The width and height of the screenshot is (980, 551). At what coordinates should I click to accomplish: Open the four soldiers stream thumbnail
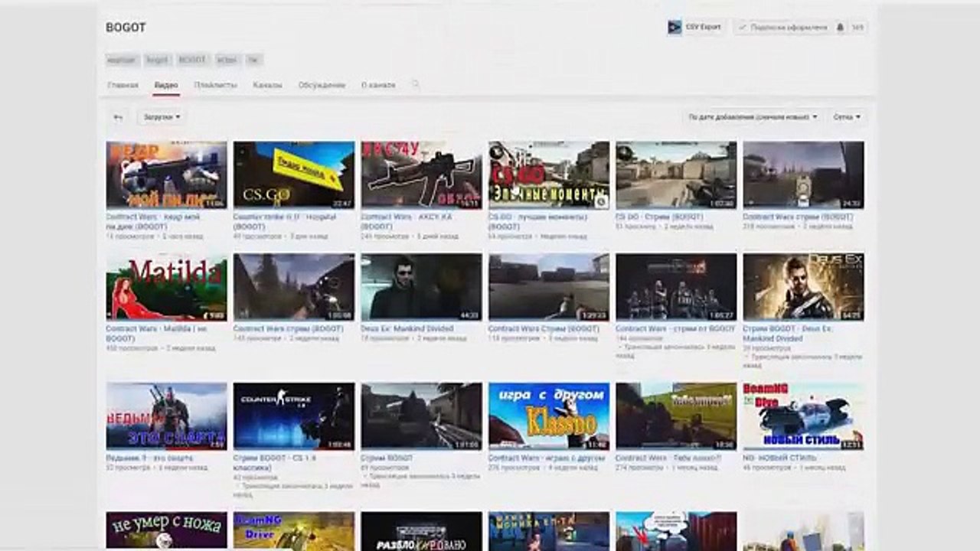676,287
